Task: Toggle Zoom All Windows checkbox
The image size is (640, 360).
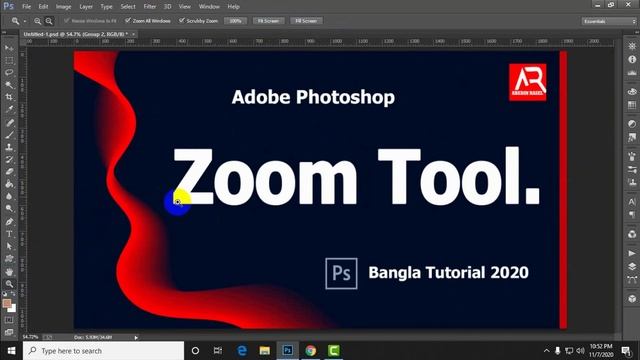Action: coord(128,20)
